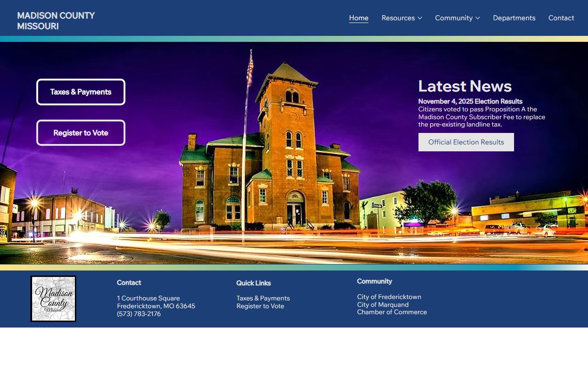Screen dimensions: 588x368
Task: Expand the Resources dropdown chevron
Action: click(x=420, y=18)
